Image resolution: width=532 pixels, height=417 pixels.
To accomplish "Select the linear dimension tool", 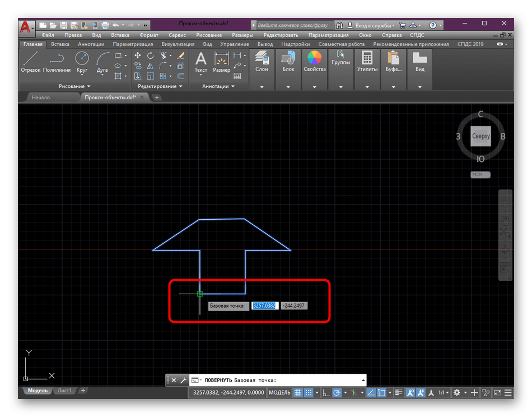I will 237,55.
